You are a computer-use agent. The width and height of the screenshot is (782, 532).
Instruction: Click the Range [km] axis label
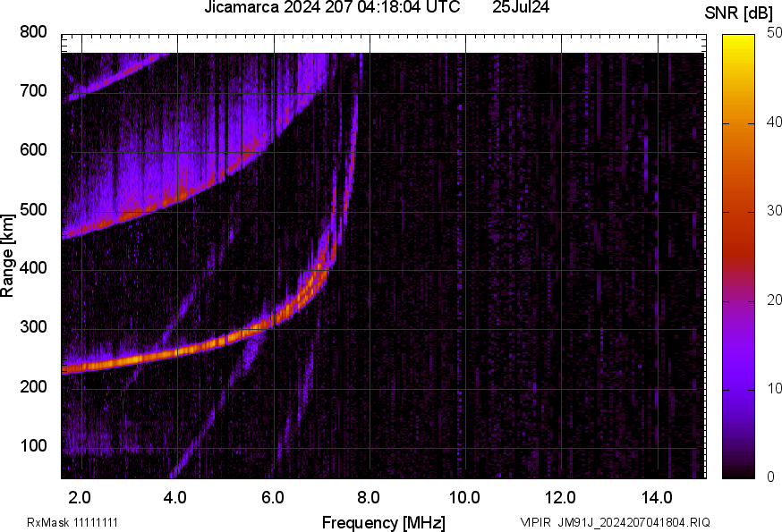point(7,257)
